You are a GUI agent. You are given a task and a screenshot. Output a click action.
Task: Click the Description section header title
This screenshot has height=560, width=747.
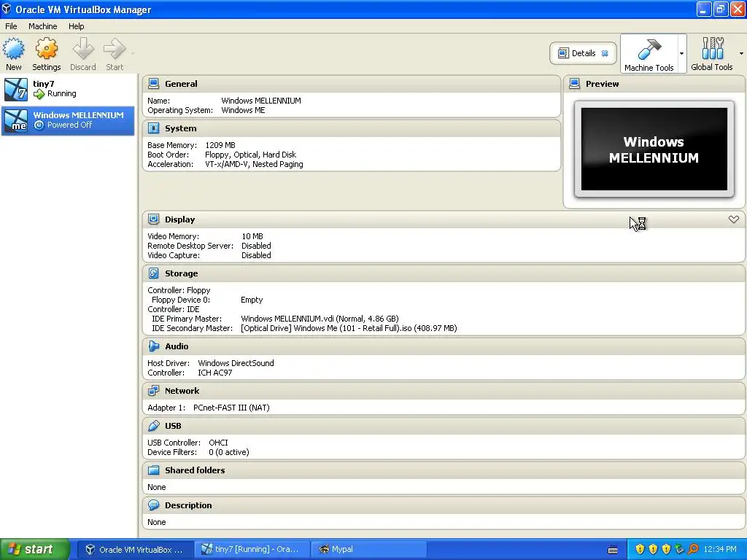[x=188, y=505]
